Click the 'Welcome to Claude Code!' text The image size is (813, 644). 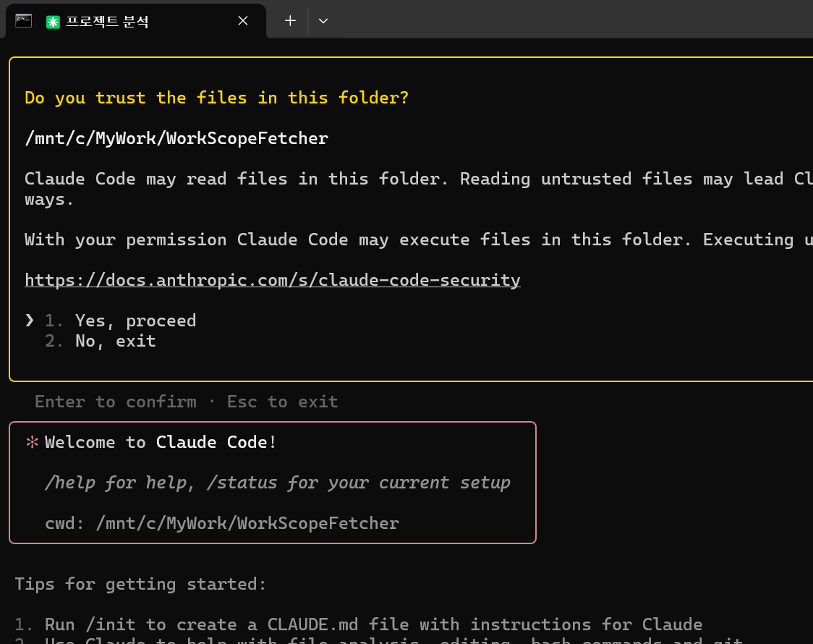(x=161, y=442)
